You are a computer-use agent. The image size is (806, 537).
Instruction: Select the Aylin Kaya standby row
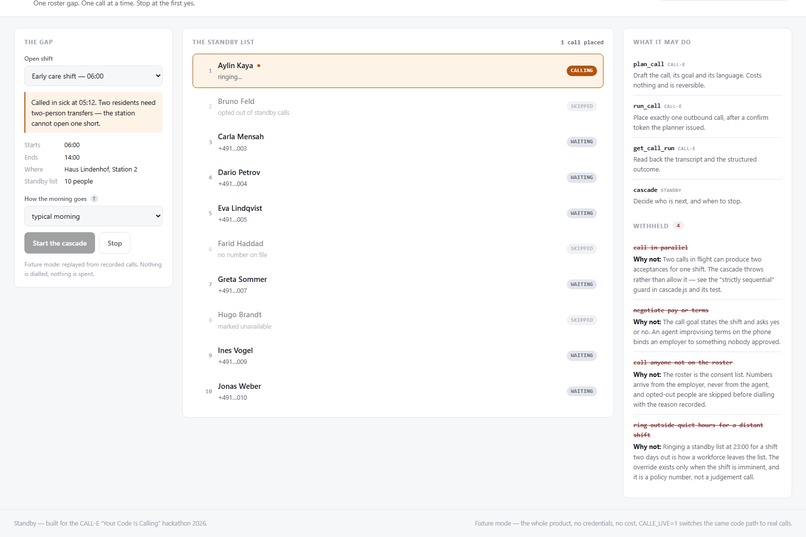click(x=398, y=71)
